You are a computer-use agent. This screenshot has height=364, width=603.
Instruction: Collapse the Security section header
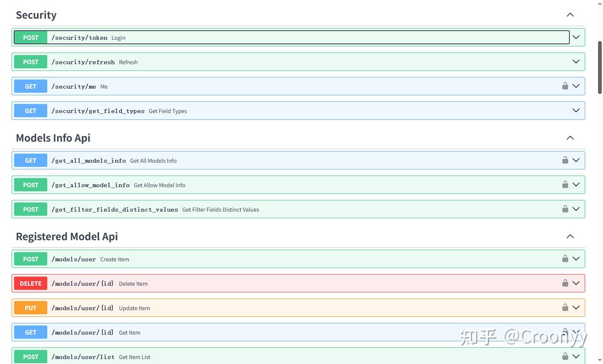point(570,14)
